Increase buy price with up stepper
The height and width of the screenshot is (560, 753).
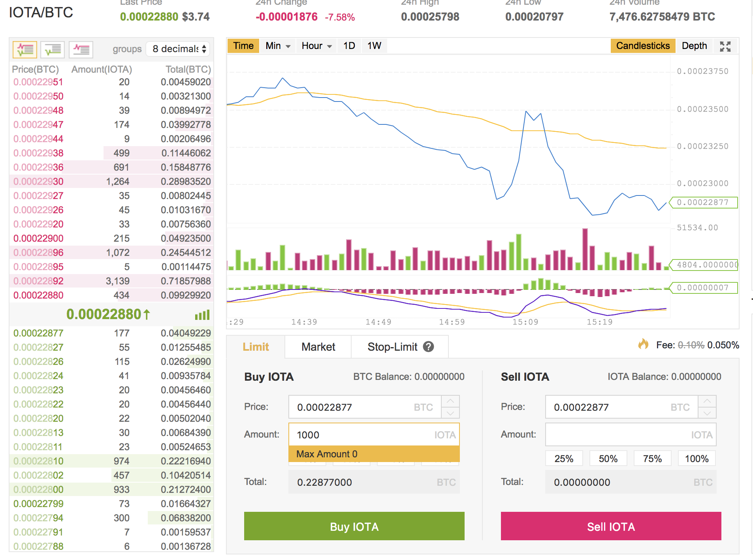pos(450,401)
